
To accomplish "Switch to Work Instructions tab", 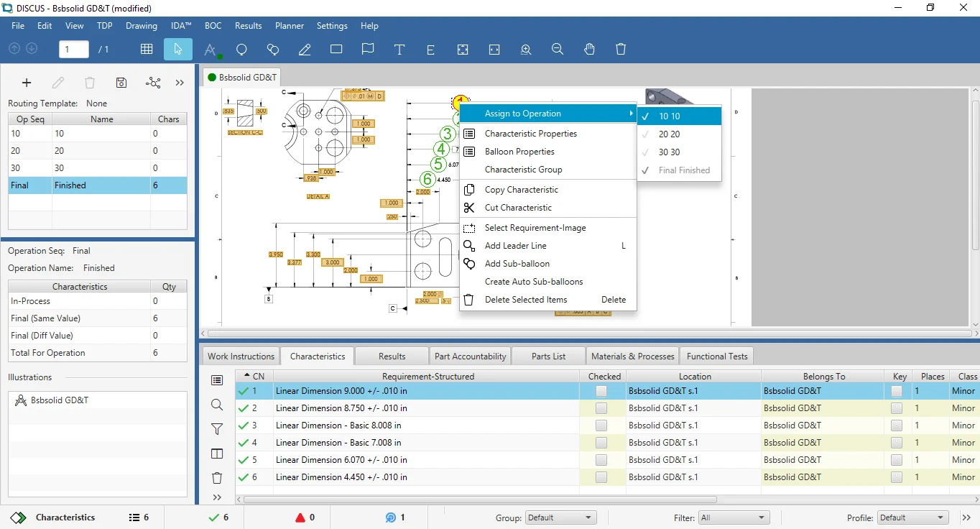I will [241, 356].
